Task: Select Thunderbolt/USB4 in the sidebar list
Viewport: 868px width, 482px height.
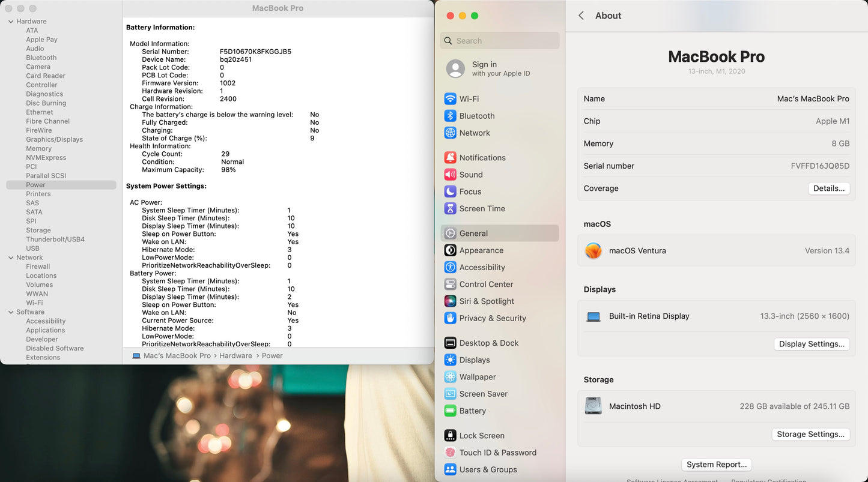Action: coord(55,239)
